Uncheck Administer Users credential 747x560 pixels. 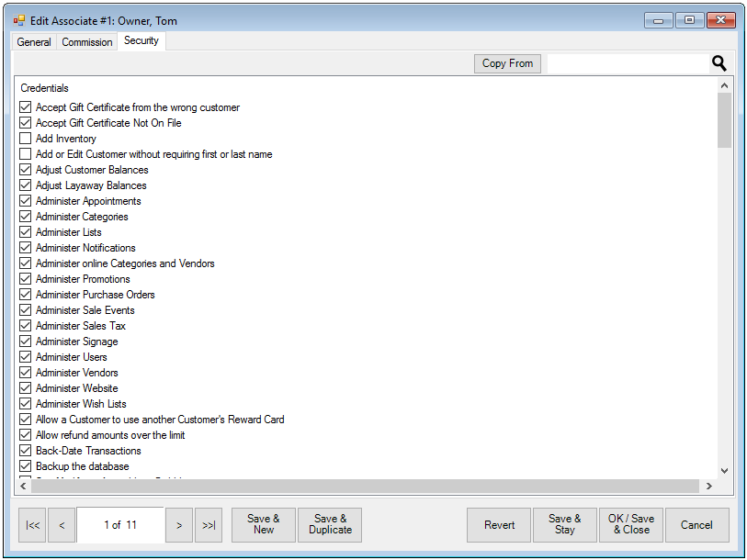(x=26, y=357)
